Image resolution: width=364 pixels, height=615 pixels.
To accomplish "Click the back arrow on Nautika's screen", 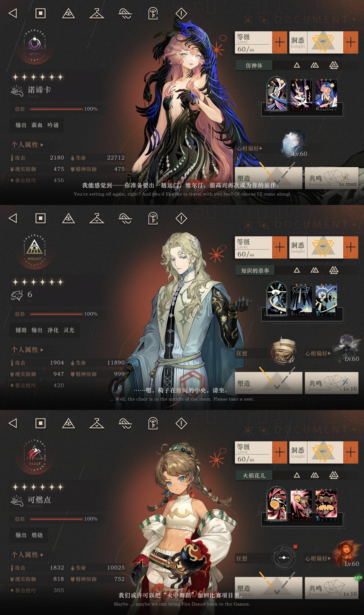I will 13,13.
